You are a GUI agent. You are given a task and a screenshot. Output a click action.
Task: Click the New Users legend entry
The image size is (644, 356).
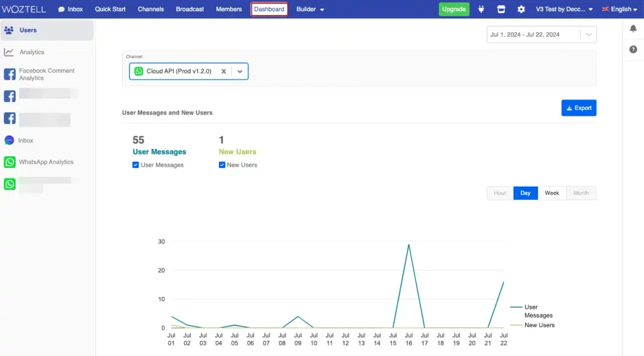tap(532, 325)
